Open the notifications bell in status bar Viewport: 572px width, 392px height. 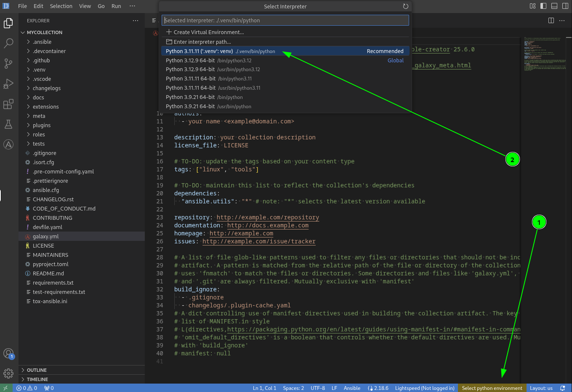563,388
